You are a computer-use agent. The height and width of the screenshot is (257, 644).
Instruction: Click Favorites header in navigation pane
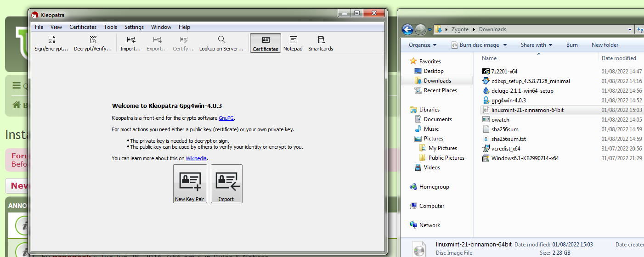pyautogui.click(x=425, y=61)
